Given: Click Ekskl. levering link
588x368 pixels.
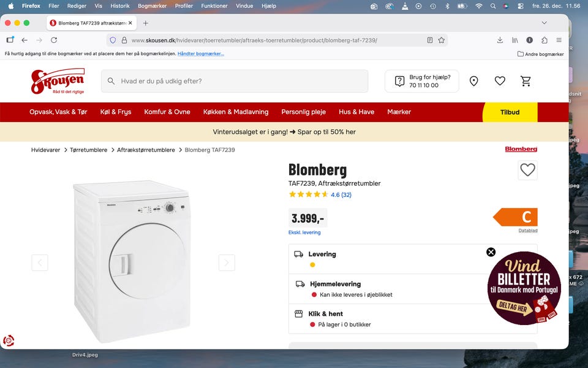Looking at the screenshot, I should click(x=304, y=232).
